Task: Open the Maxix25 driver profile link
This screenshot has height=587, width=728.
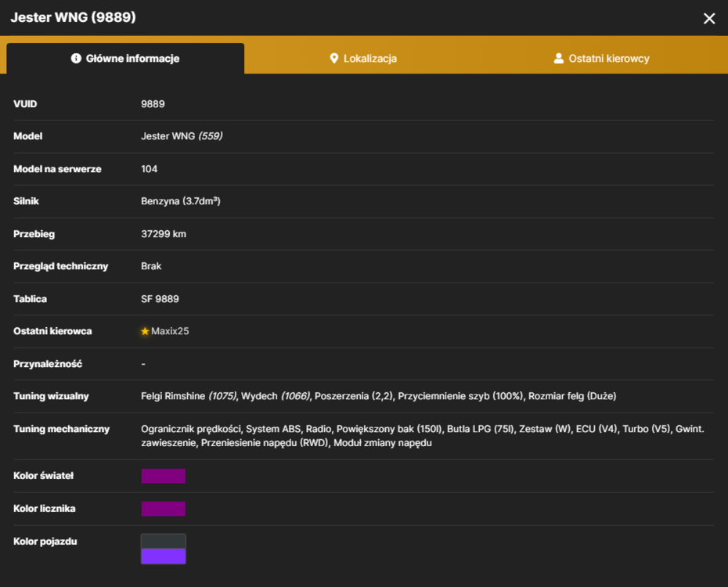Action: [170, 331]
